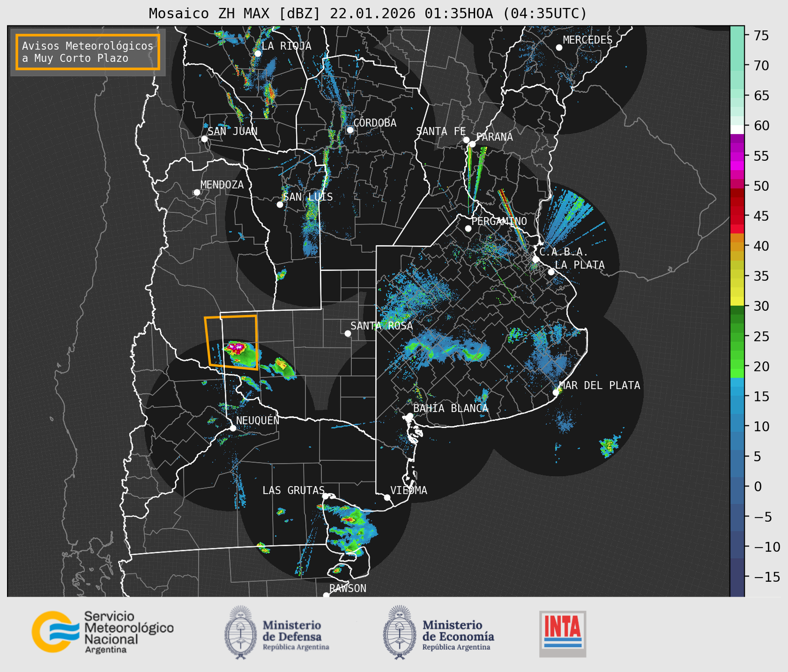
Task: Click the yellow 35 dBZ color band
Action: (737, 276)
